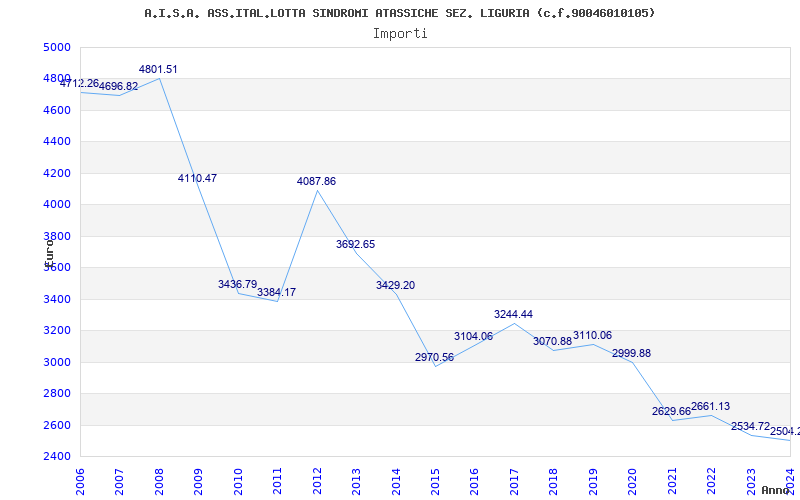
Task: Click the 2007 x-axis year label
Action: [x=119, y=481]
